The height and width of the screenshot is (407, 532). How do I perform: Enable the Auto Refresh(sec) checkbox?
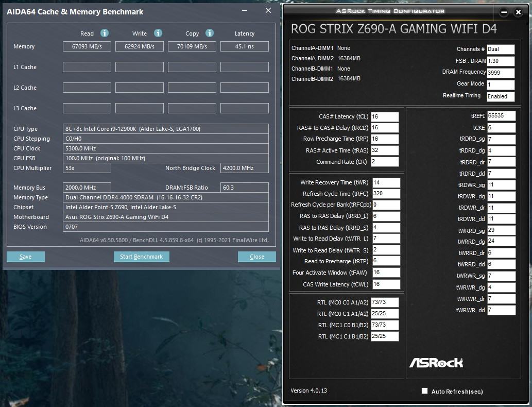[x=424, y=391]
